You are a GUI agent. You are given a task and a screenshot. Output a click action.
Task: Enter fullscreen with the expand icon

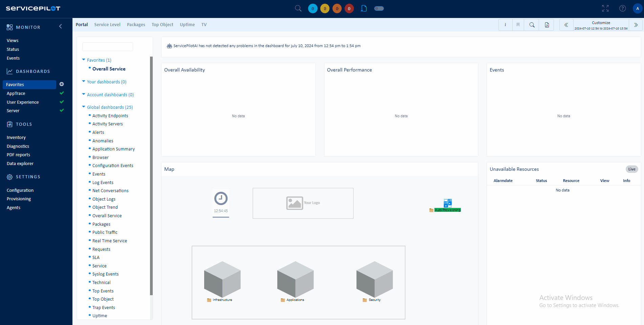click(605, 8)
